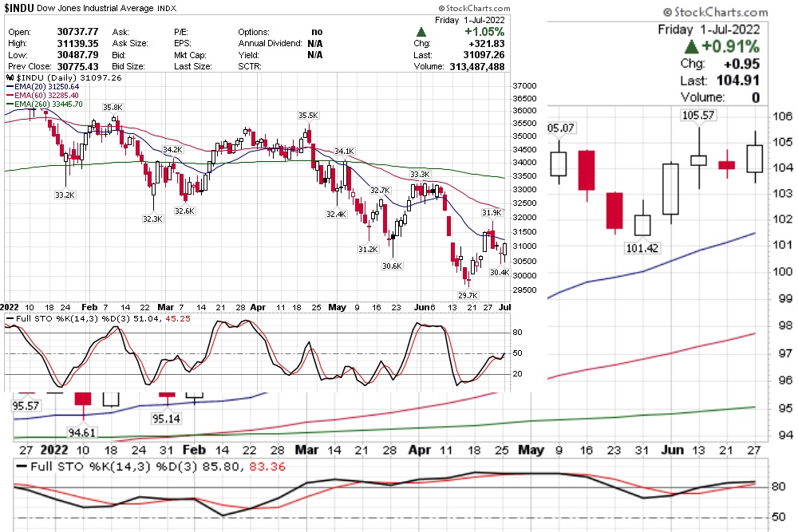Click the 94.61 price label
The height and width of the screenshot is (532, 798).
[82, 433]
